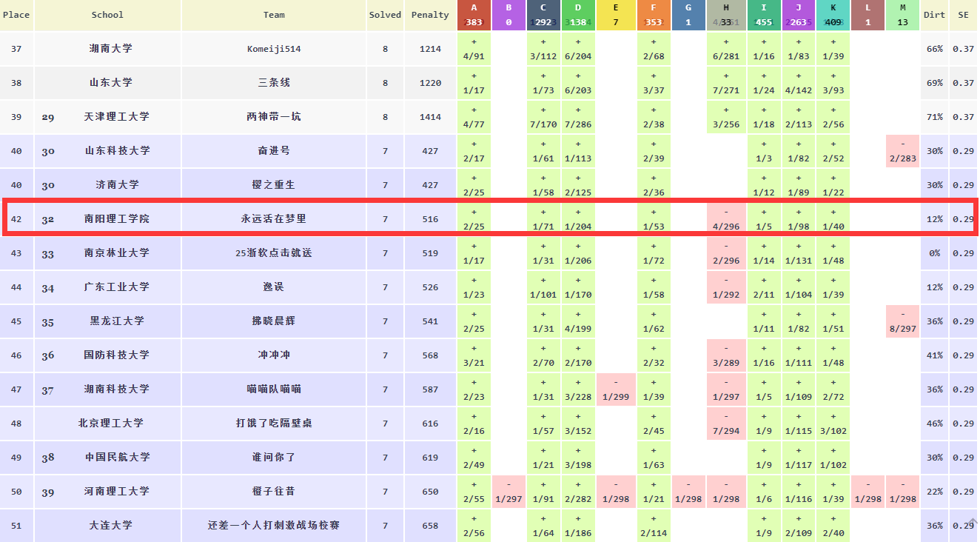Click the School column header
The width and height of the screenshot is (980, 542).
pyautogui.click(x=107, y=15)
